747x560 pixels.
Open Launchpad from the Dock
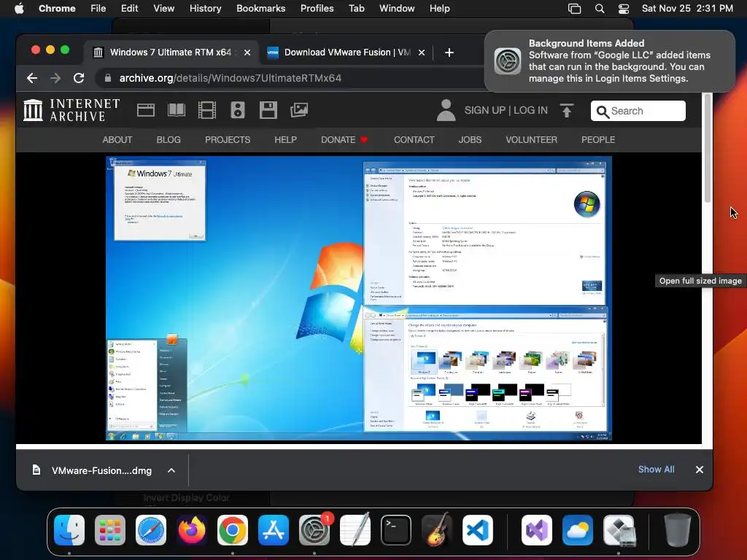pos(110,530)
